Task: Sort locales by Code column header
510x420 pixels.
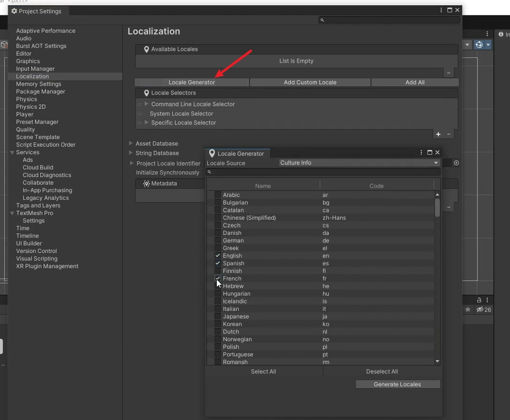Action: [377, 186]
